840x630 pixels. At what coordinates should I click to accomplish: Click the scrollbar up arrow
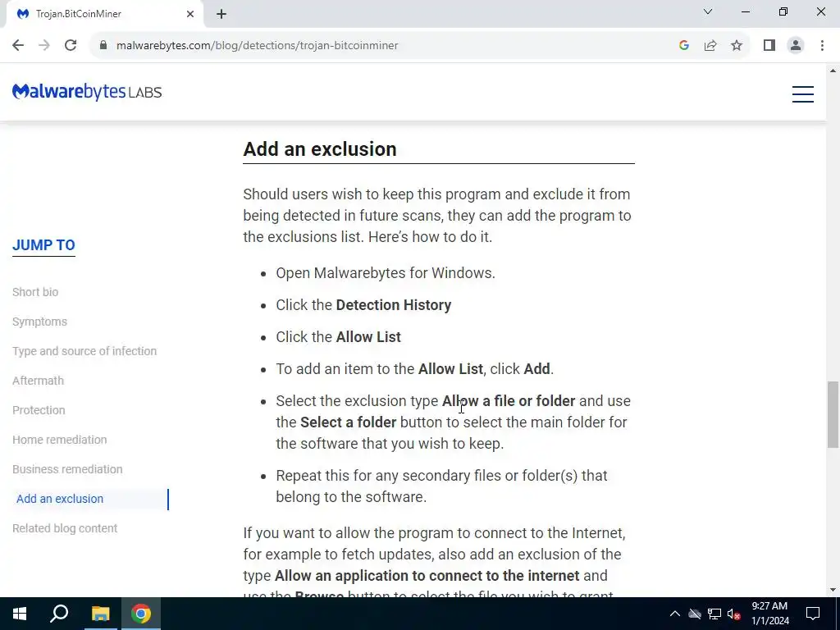[x=833, y=71]
